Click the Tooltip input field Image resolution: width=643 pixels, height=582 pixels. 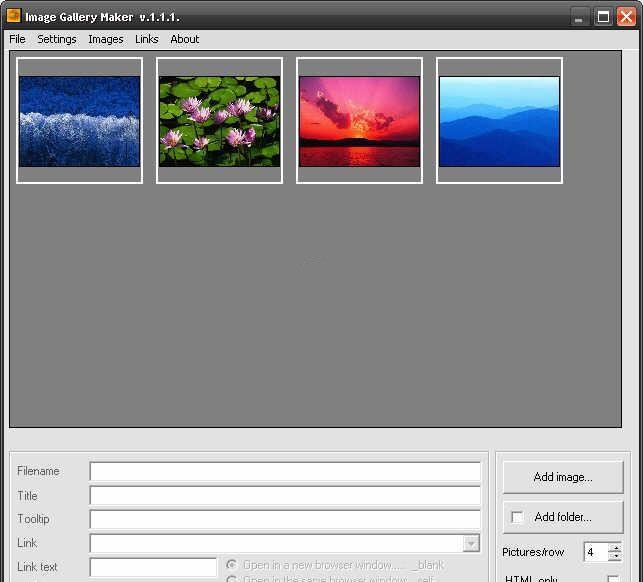pos(285,519)
